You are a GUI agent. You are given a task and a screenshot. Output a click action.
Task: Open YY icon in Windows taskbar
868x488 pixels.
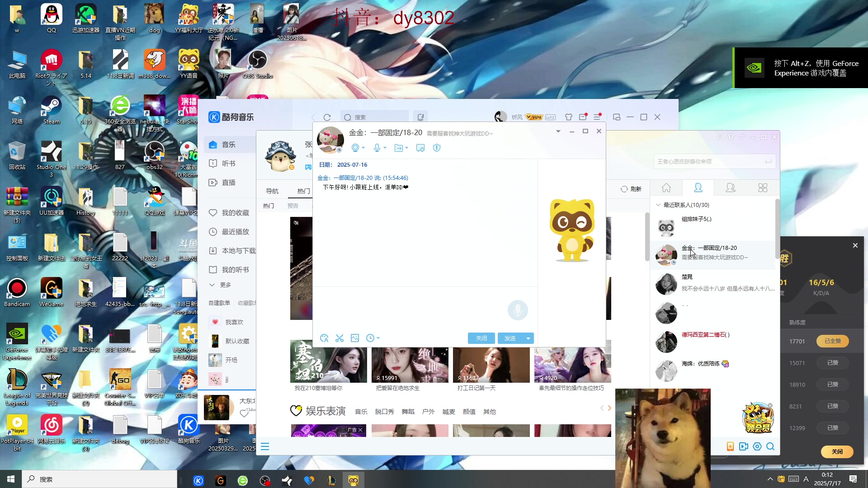point(353,480)
